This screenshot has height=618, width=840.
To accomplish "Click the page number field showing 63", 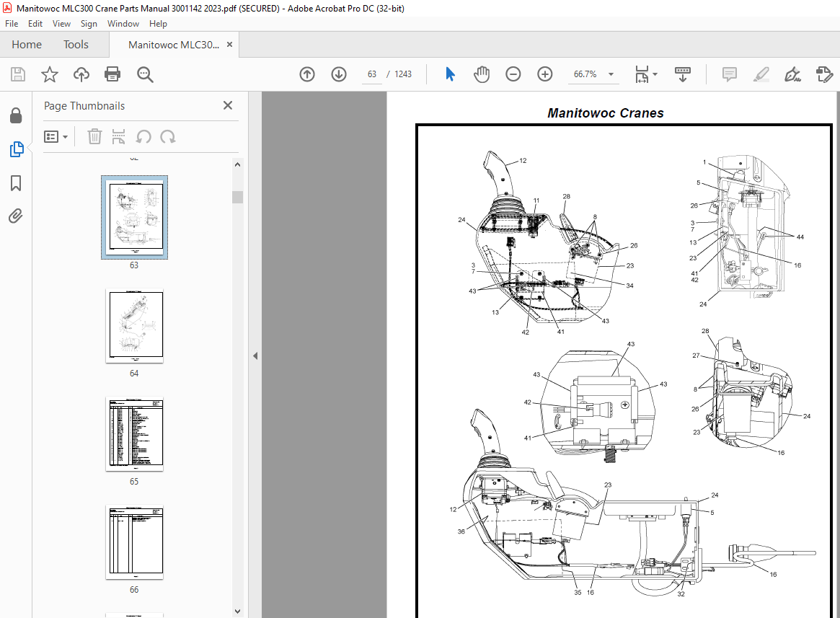I will pyautogui.click(x=372, y=74).
